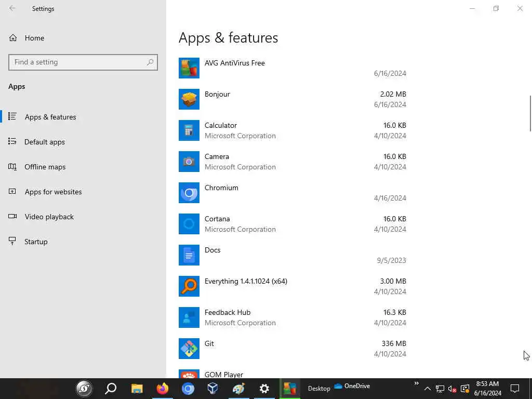Image resolution: width=532 pixels, height=399 pixels.
Task: Expand taskbar toolbar overflow chevron
Action: (416, 383)
